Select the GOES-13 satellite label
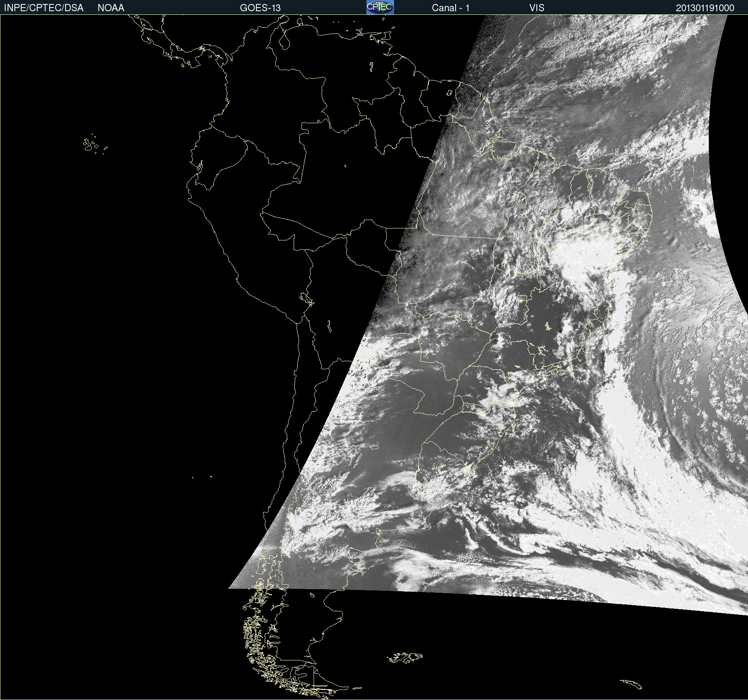This screenshot has height=700, width=748. 260,8
